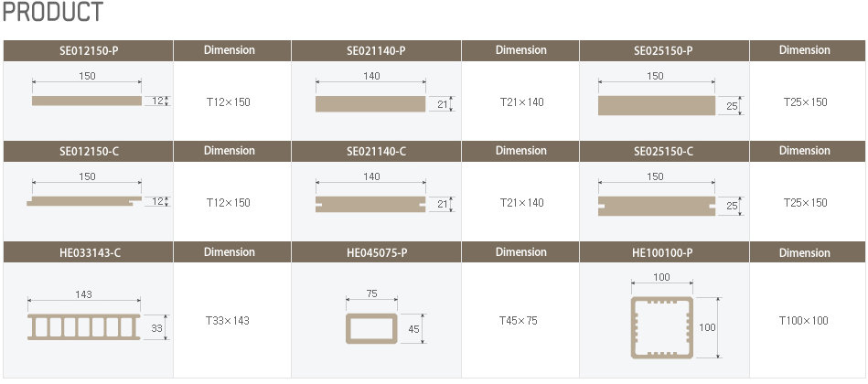
Task: Click the T33×143 dimension value
Action: tap(228, 321)
